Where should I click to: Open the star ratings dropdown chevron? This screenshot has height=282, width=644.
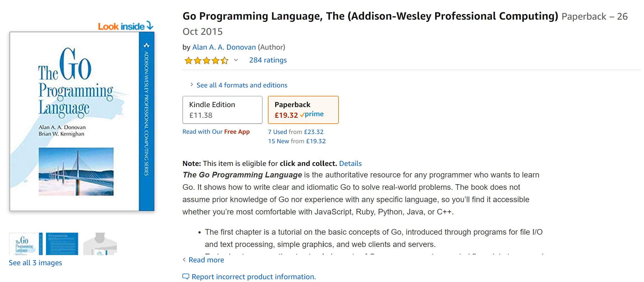coord(236,60)
